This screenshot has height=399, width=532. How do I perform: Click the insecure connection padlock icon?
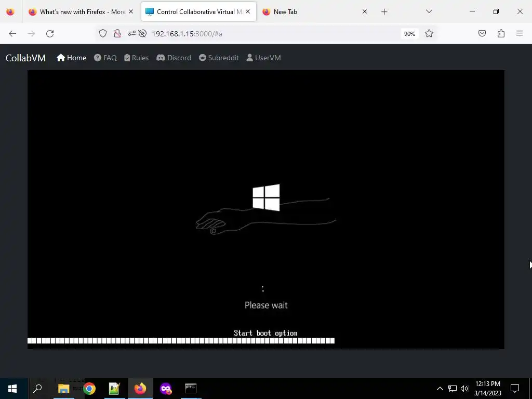[x=117, y=33]
